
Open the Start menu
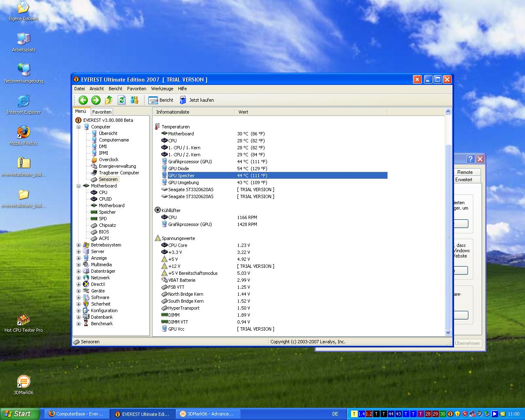point(20,414)
